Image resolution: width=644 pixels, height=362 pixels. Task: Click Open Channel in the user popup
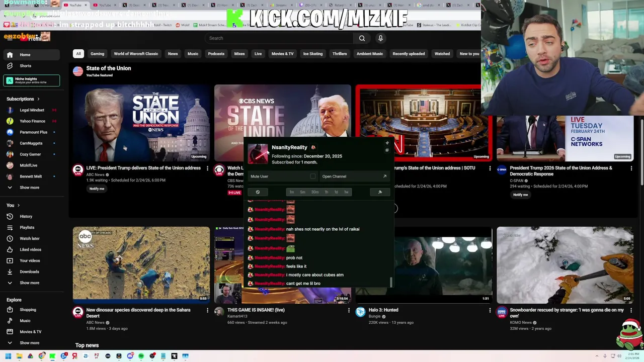[355, 176]
